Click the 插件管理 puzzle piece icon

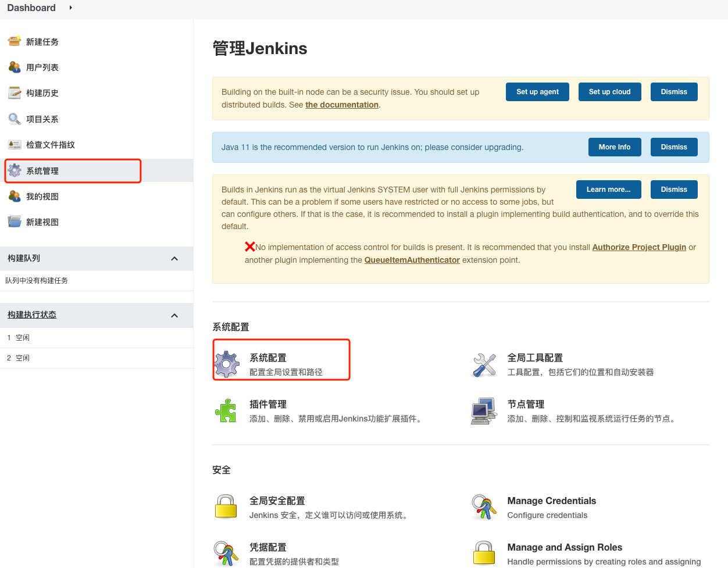[x=226, y=411]
